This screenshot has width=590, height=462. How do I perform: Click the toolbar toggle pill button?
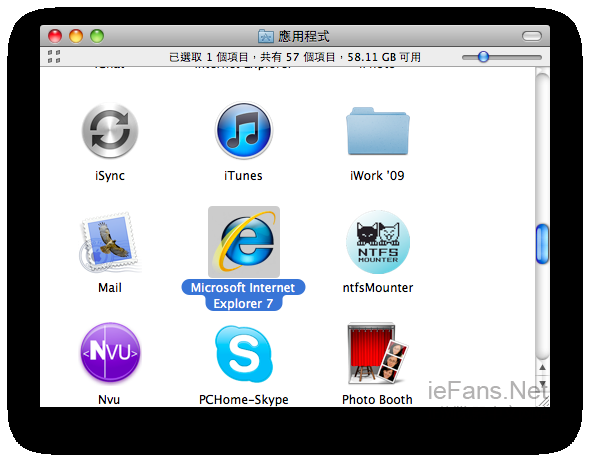tap(532, 36)
